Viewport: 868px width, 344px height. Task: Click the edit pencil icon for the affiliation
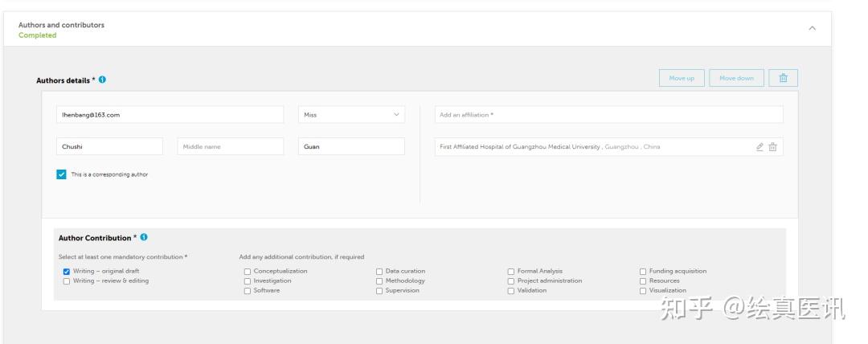[x=759, y=147]
